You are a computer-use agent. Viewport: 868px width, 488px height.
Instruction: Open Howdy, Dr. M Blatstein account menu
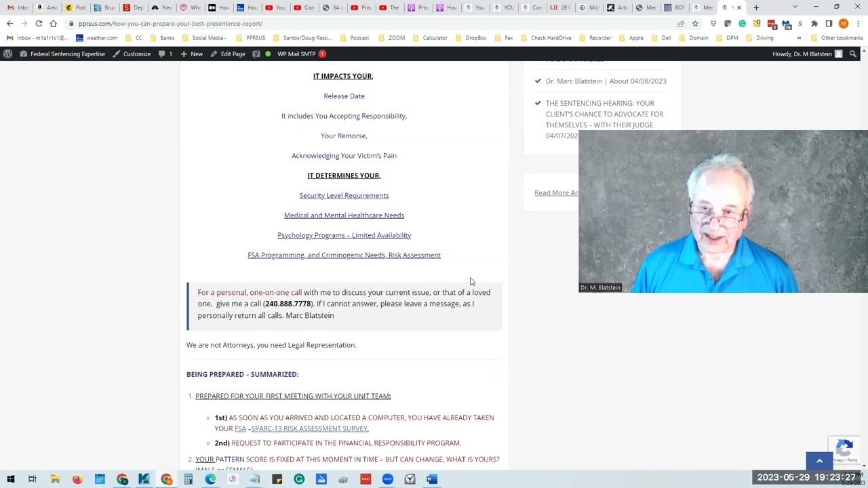(807, 54)
